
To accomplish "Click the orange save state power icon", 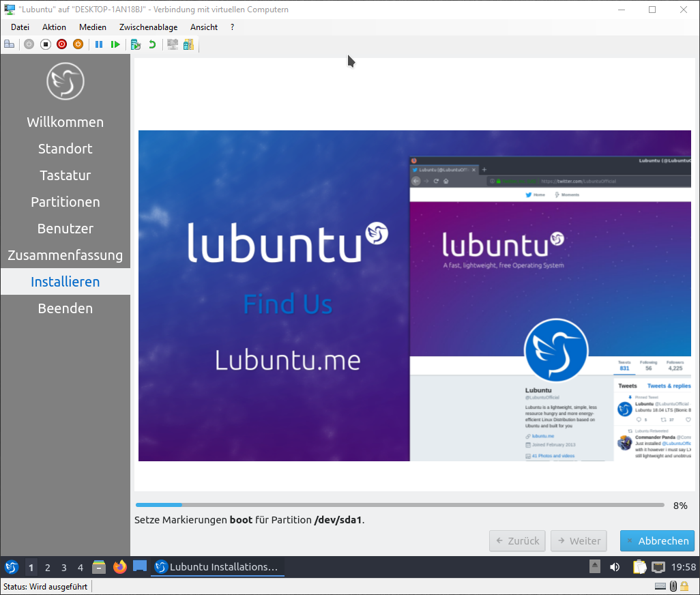I will [x=78, y=44].
